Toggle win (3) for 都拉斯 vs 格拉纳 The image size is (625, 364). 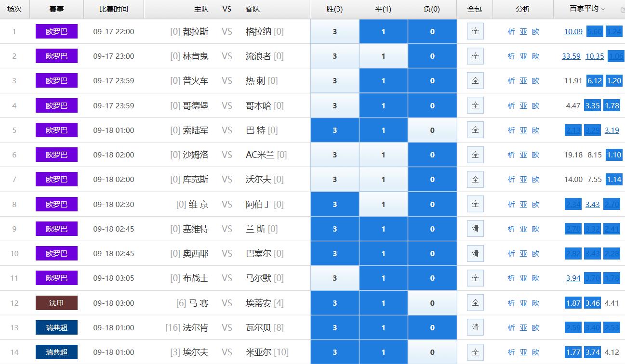coord(335,31)
